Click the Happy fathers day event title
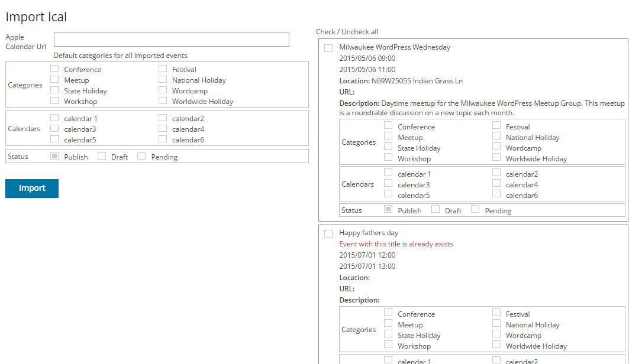Image resolution: width=642 pixels, height=364 pixels. tap(369, 233)
